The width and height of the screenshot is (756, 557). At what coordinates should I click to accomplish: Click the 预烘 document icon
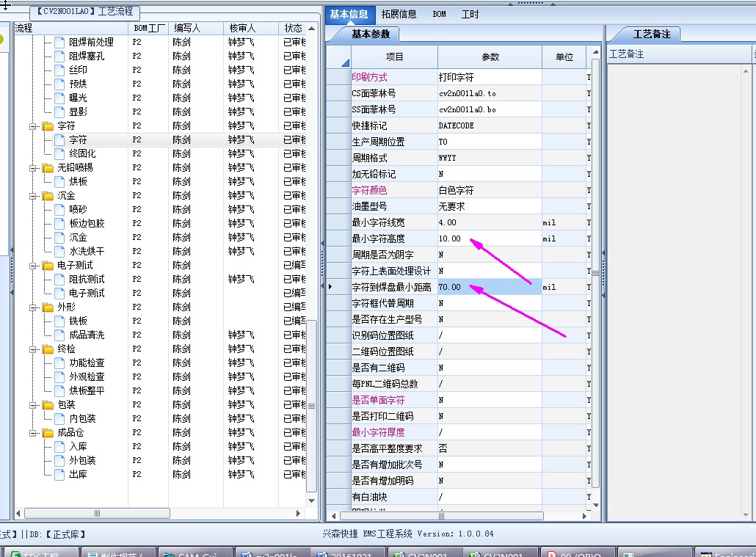[x=59, y=84]
